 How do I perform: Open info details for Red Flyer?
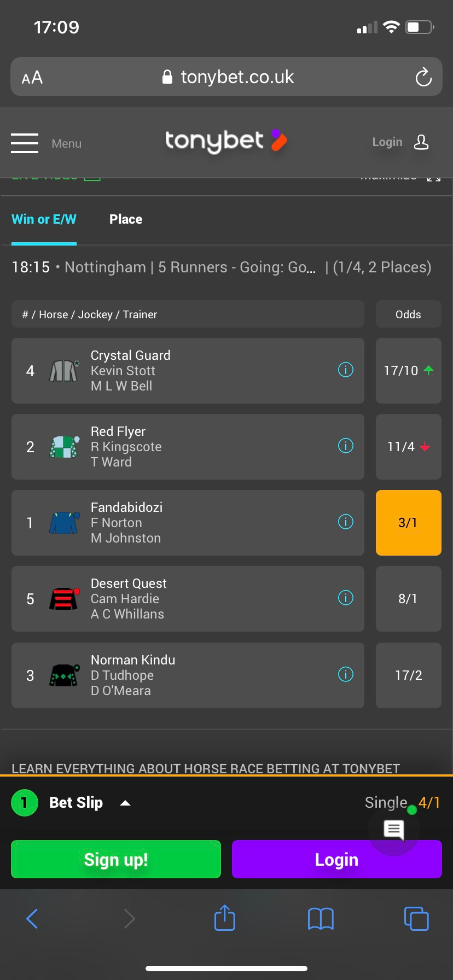[x=345, y=446]
